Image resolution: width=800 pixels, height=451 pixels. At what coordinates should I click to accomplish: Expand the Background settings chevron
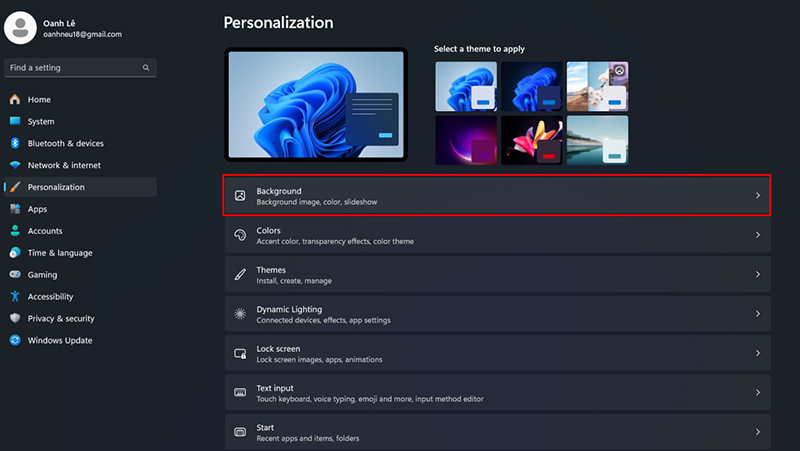[758, 196]
